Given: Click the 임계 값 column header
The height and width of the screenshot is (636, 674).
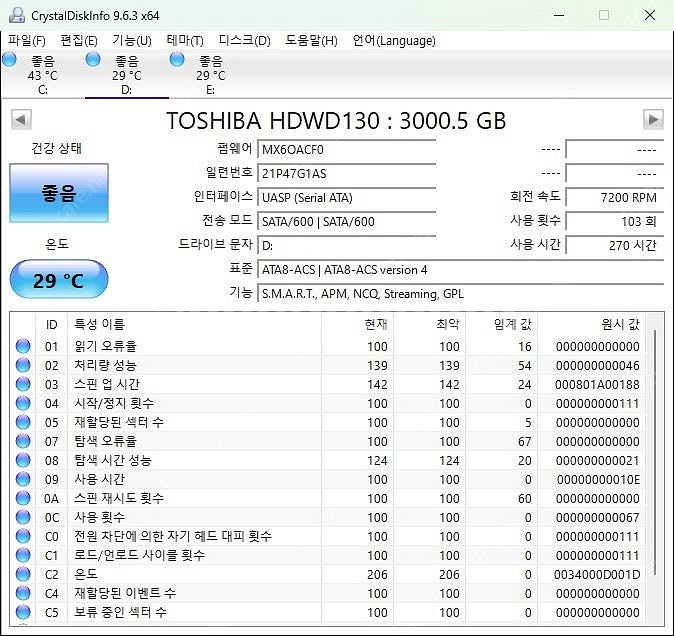Looking at the screenshot, I should click(x=502, y=324).
